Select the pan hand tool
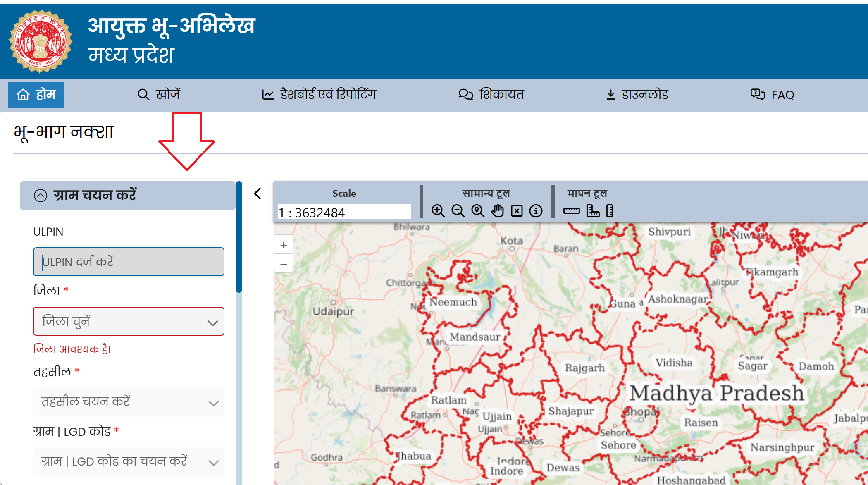Screen dimensions: 868x485 click(x=497, y=211)
